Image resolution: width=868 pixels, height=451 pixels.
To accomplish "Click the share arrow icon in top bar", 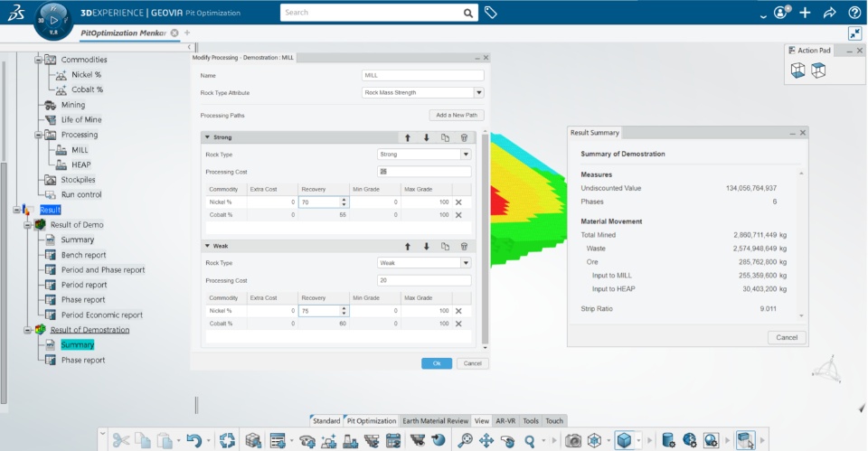I will pyautogui.click(x=829, y=12).
